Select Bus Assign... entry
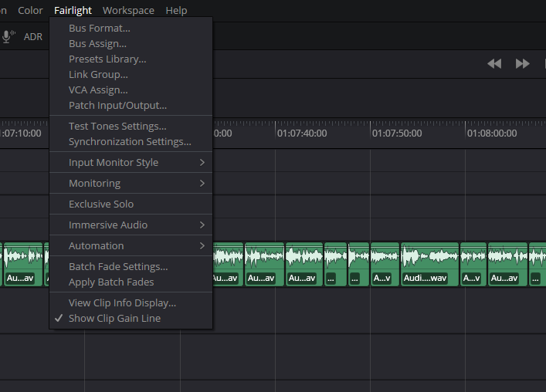The width and height of the screenshot is (546, 392). [131, 43]
